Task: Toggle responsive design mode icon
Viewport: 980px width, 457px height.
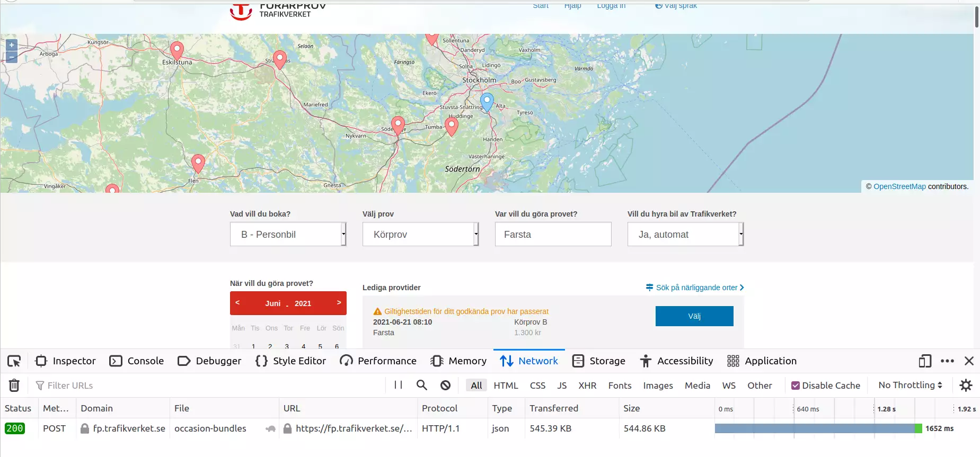Action: [x=925, y=361]
